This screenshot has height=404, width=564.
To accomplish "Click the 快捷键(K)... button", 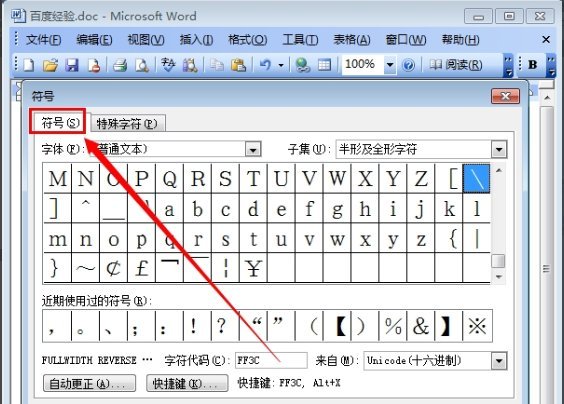I will click(x=187, y=383).
